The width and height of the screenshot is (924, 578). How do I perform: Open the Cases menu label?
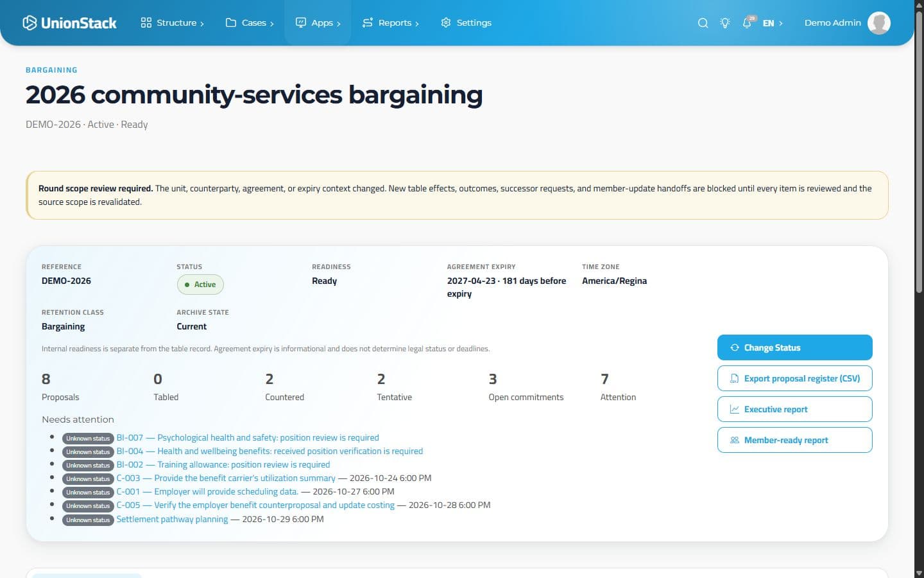(254, 22)
